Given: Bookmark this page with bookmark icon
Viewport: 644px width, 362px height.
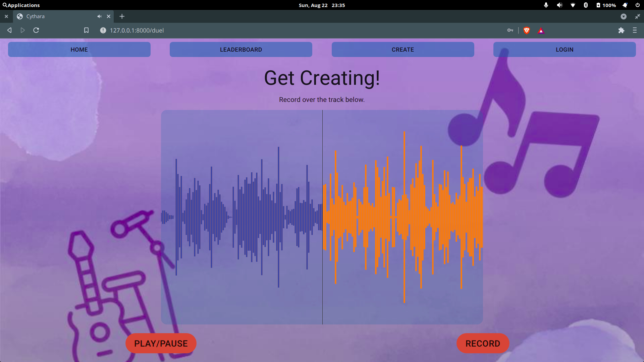Looking at the screenshot, I should (x=86, y=30).
